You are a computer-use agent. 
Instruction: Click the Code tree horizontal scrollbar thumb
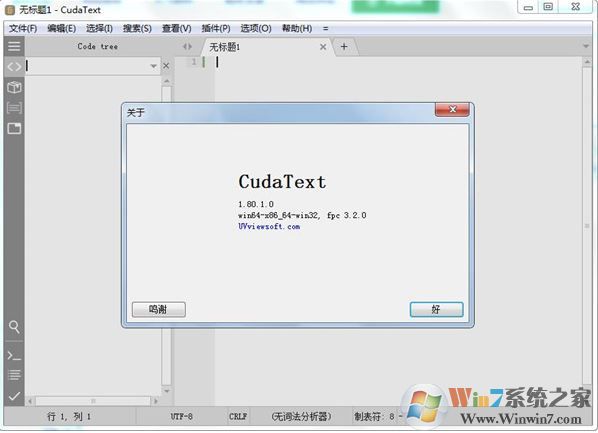[x=93, y=401]
